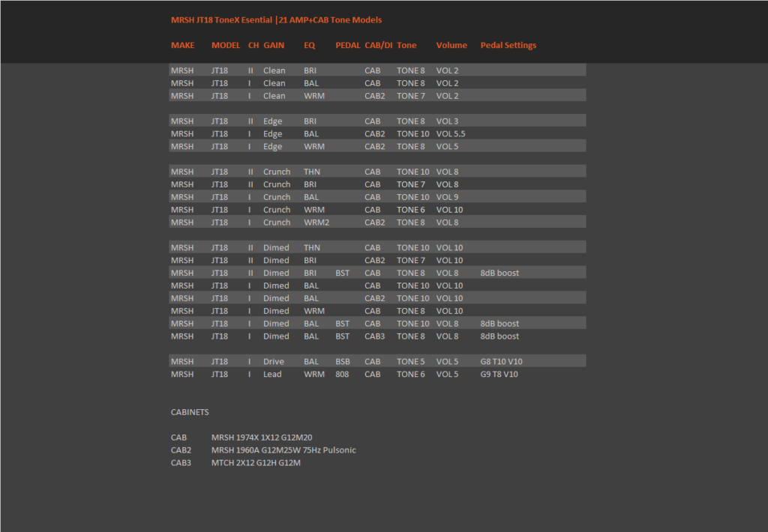Image resolution: width=768 pixels, height=532 pixels.
Task: Select 'TONE 7' in the Crunch BRI row
Action: [411, 184]
